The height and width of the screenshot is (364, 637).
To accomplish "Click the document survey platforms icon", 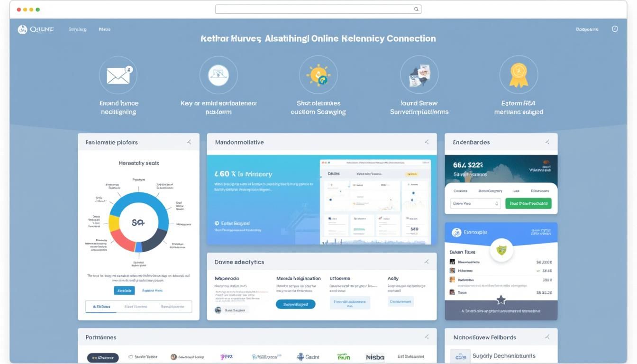I will (419, 75).
